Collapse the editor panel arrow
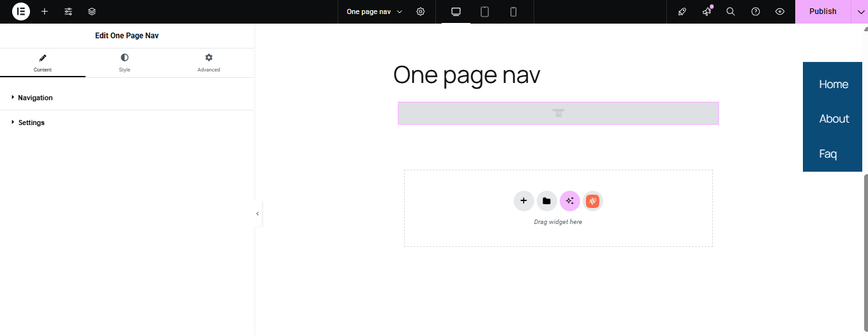868x335 pixels. click(258, 214)
